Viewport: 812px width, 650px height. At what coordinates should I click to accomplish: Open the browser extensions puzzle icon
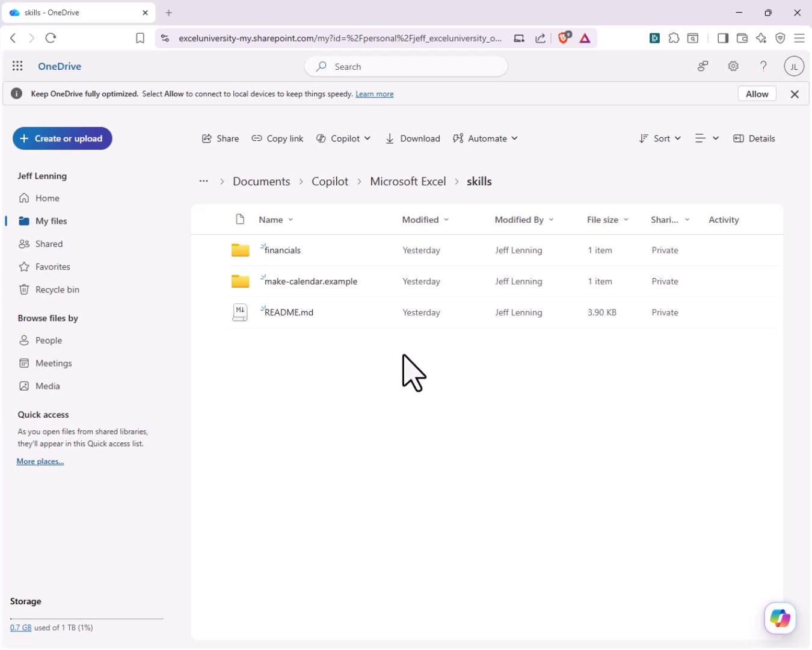(x=674, y=38)
